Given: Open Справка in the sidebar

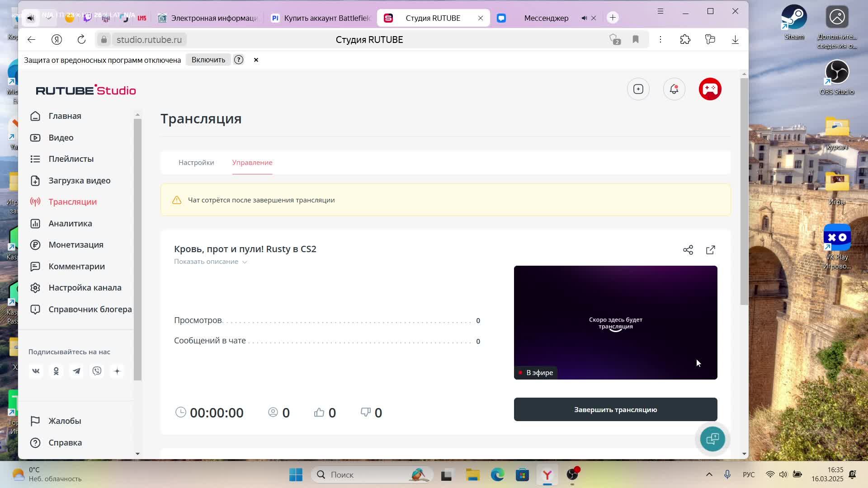Looking at the screenshot, I should tap(57, 443).
